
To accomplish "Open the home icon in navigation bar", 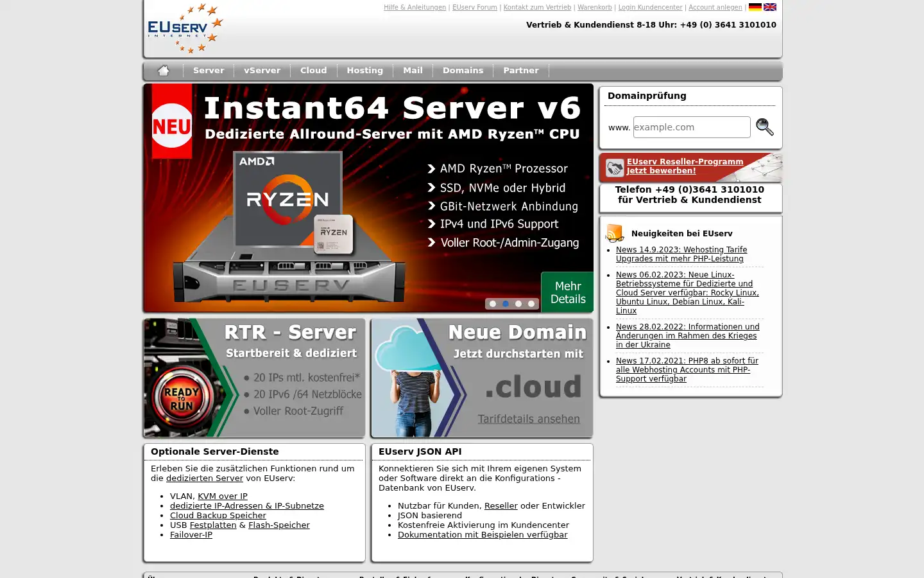I will coord(164,71).
